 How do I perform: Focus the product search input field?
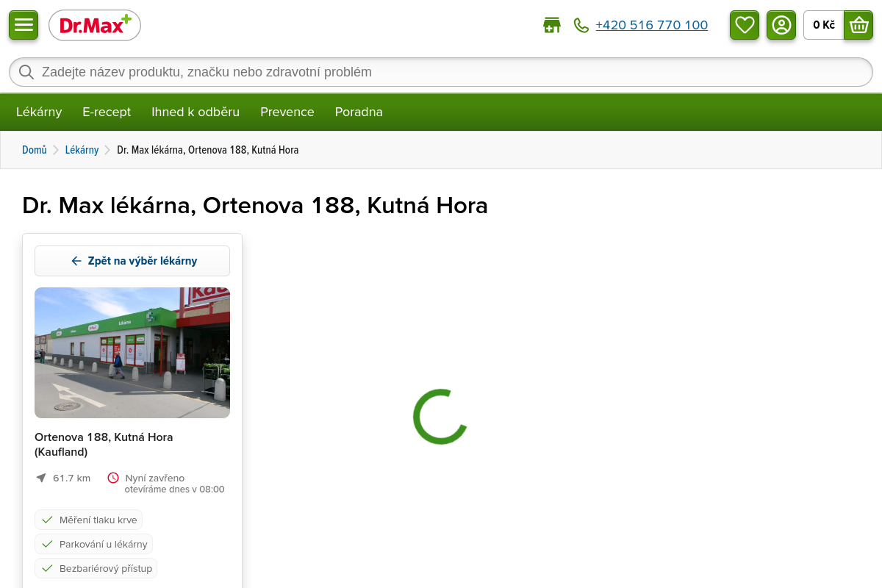pos(441,72)
